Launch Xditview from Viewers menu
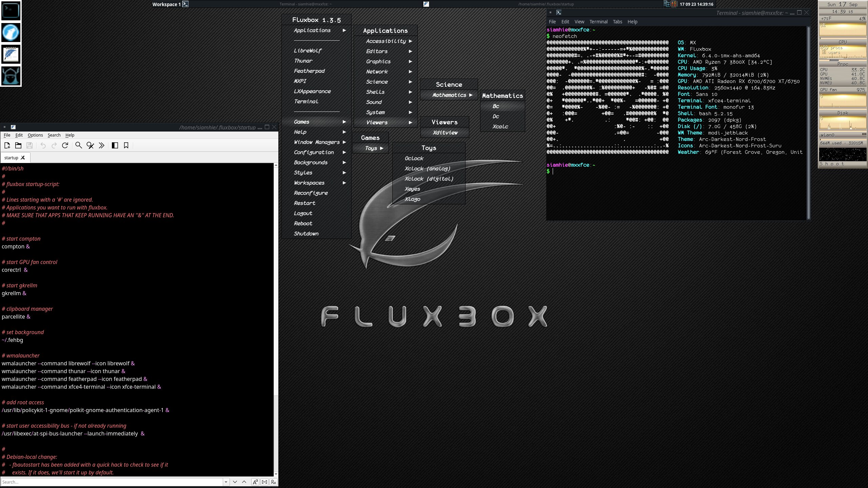868x488 pixels. (445, 133)
